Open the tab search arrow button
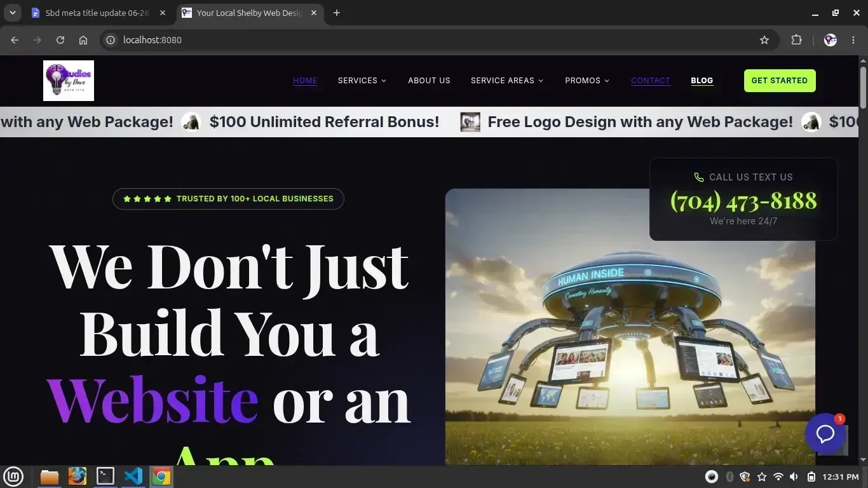Viewport: 868px width, 488px height. (x=12, y=13)
